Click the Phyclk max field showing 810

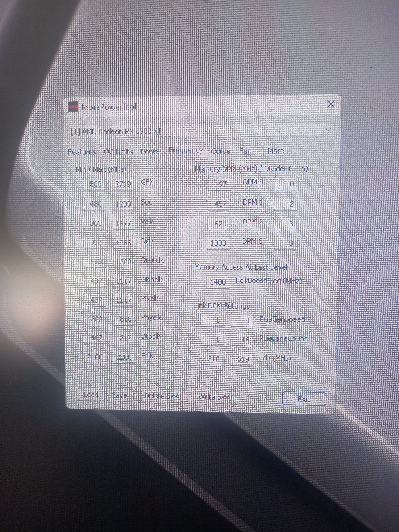124,319
